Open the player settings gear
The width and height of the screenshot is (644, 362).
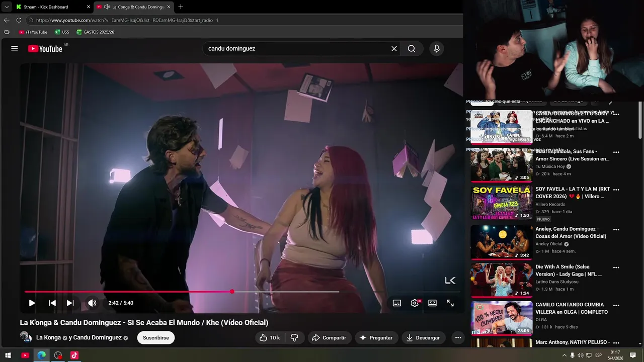coord(415,303)
